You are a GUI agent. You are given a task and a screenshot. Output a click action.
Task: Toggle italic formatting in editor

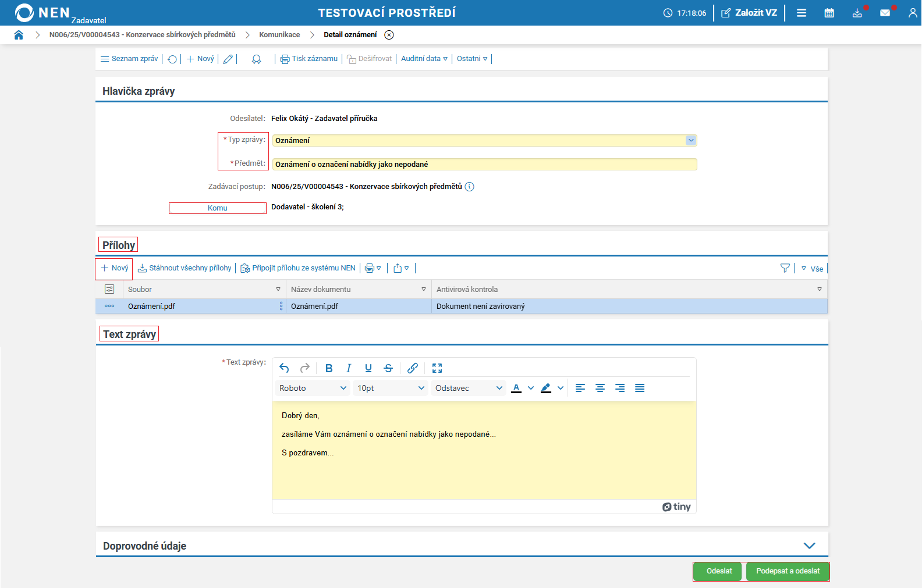point(349,368)
